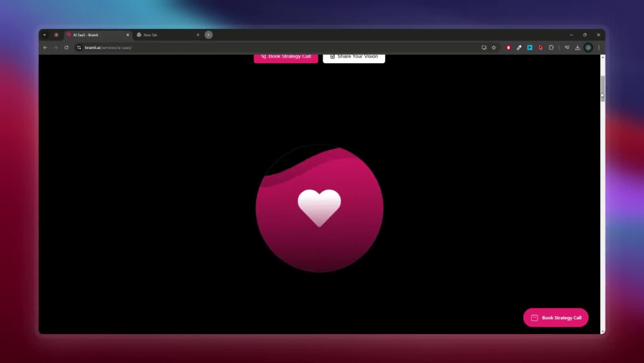The width and height of the screenshot is (644, 363).
Task: Close the New Tab tab
Action: tap(198, 35)
